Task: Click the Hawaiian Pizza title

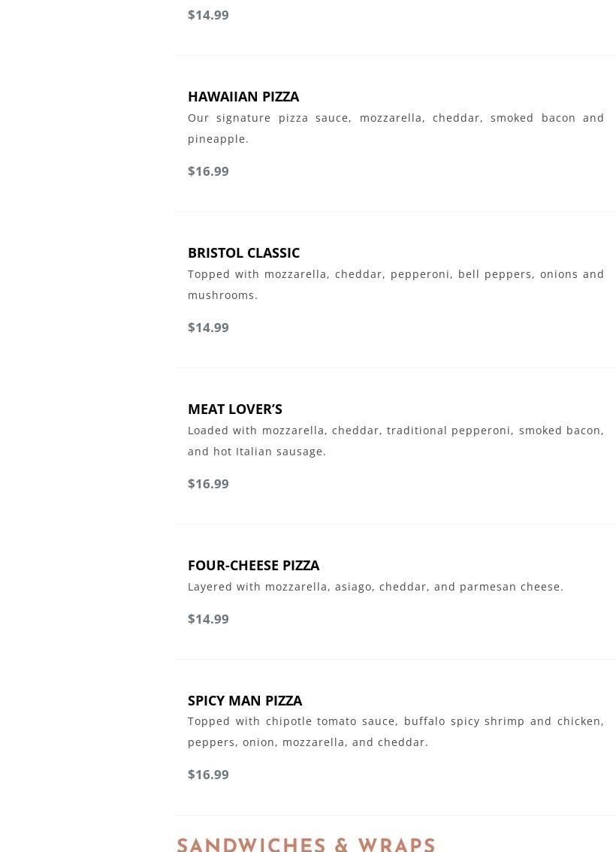Action: tap(243, 96)
